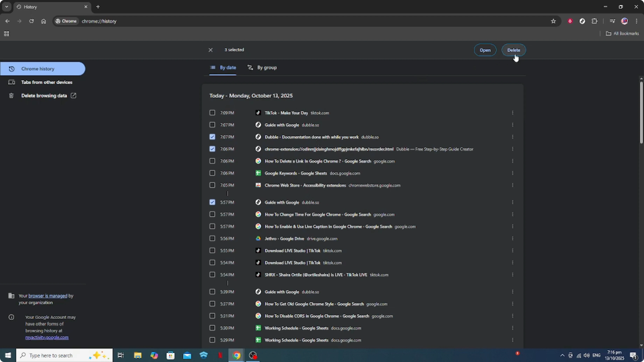Open the myactivity.google.com link
This screenshot has height=362, width=644.
click(x=47, y=338)
